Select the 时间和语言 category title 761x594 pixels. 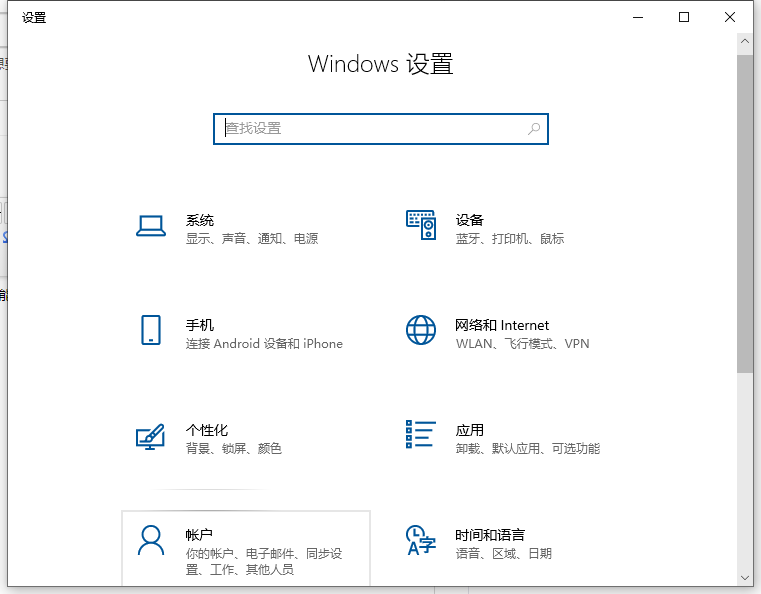(x=490, y=534)
